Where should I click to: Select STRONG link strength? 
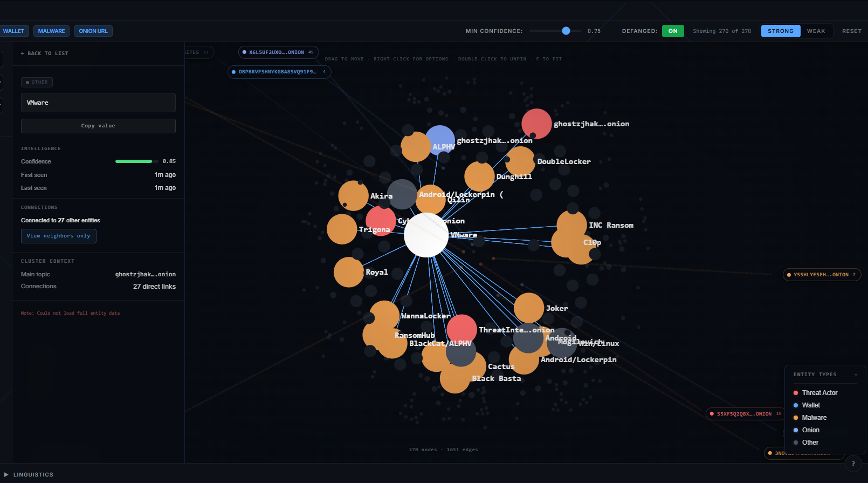pyautogui.click(x=781, y=31)
